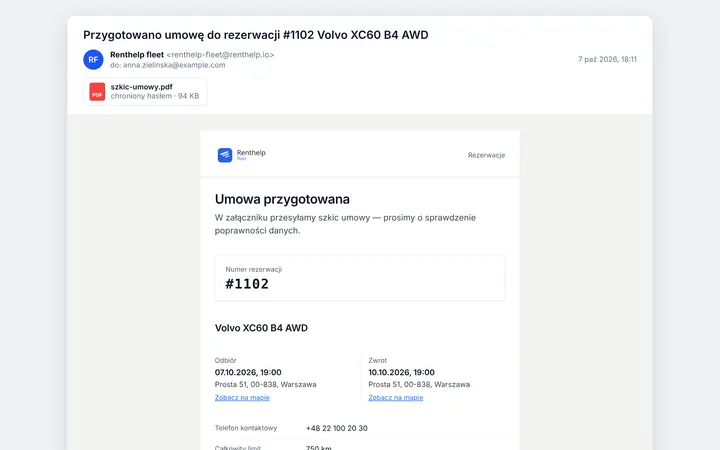Viewport: 720px width, 450px height.
Task: Click the Umowa przygotowana heading
Action: tap(282, 199)
